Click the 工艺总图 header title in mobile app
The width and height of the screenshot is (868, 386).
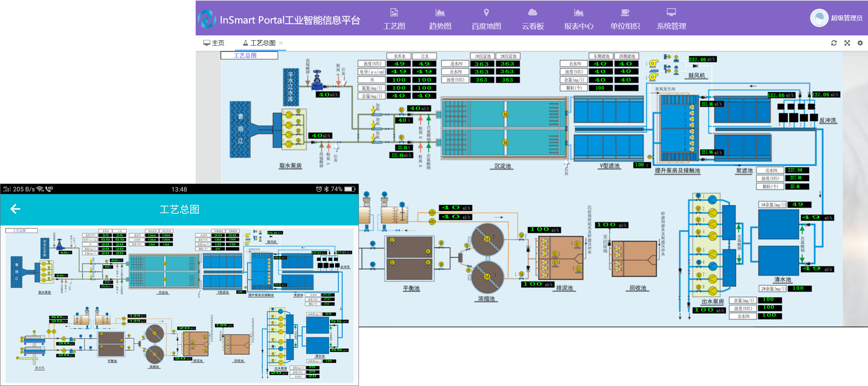(179, 209)
